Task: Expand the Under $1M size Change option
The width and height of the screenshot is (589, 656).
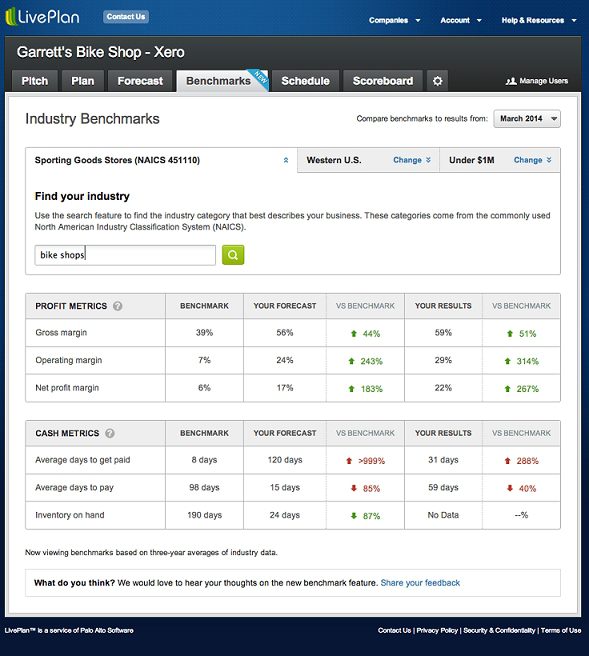Action: coord(533,160)
